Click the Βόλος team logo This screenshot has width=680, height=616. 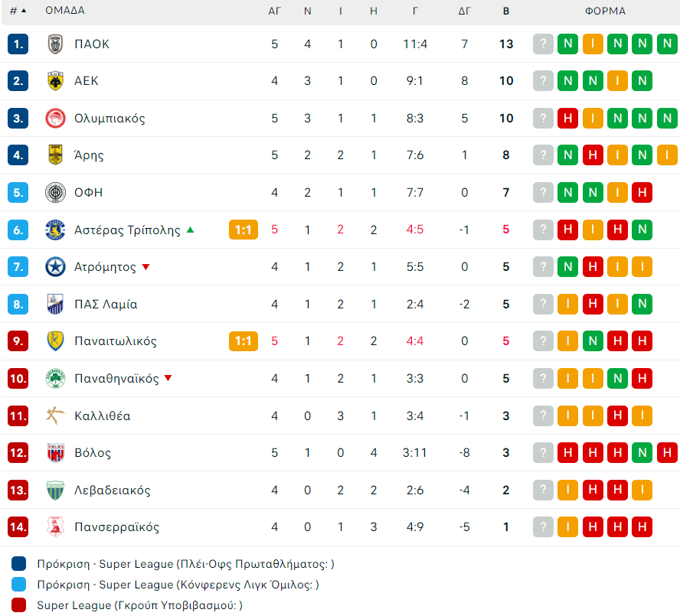[x=55, y=453]
